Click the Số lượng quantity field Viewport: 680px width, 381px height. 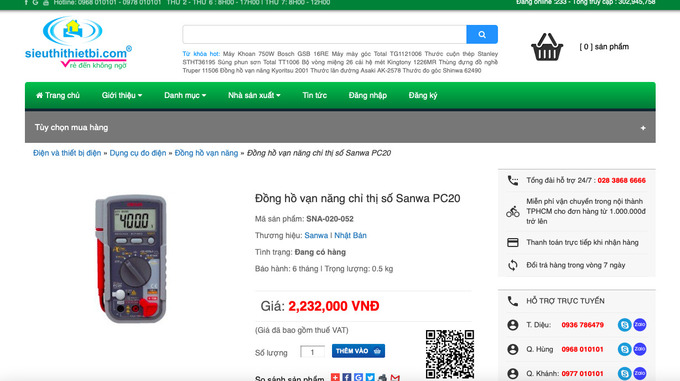pos(312,352)
